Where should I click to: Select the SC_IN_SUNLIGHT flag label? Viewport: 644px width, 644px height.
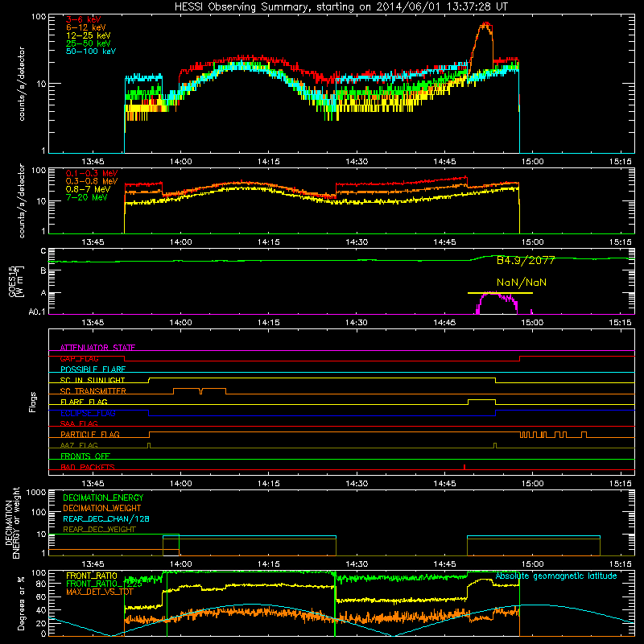[x=93, y=380]
